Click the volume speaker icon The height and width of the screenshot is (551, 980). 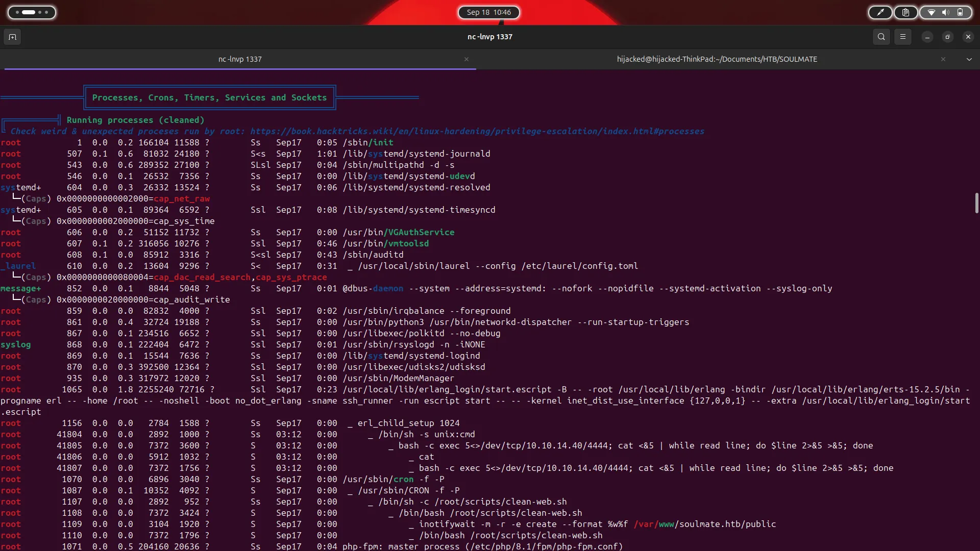946,12
